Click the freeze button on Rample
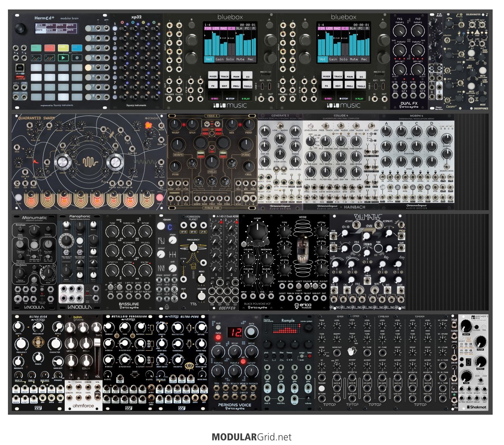 (289, 356)
